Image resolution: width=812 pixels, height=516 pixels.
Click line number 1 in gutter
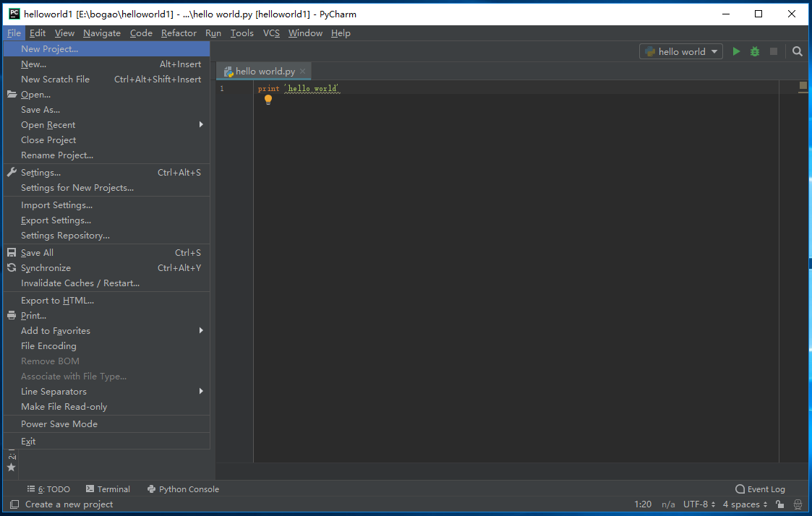[x=222, y=88]
